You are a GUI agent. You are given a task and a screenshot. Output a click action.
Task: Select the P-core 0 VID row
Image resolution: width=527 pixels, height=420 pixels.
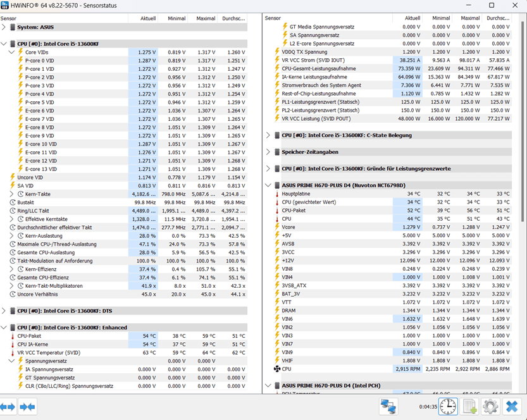point(124,61)
